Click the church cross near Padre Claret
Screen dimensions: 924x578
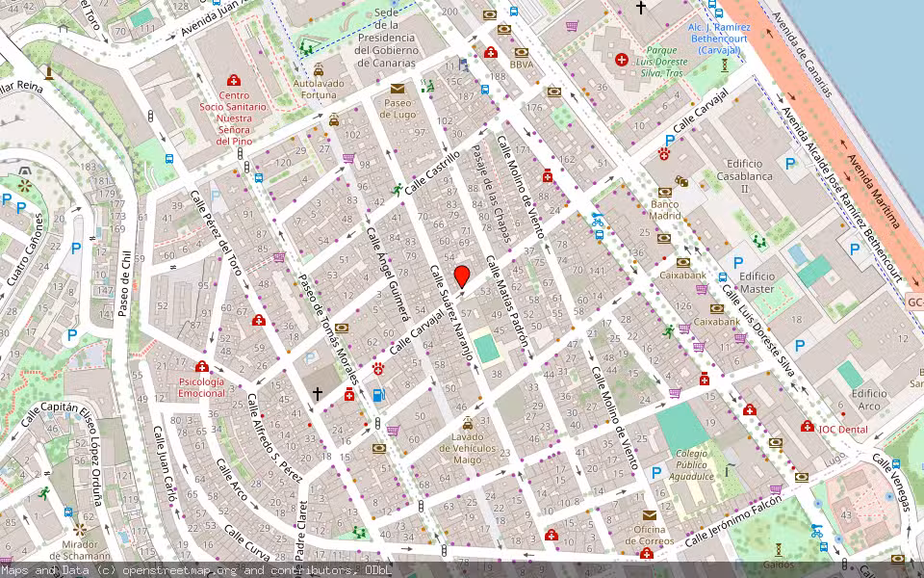pyautogui.click(x=318, y=393)
